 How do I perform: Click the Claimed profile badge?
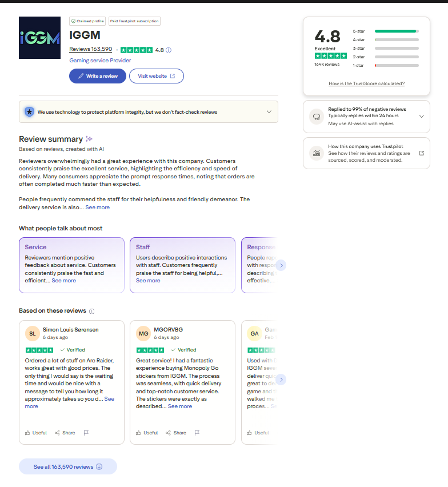[87, 21]
